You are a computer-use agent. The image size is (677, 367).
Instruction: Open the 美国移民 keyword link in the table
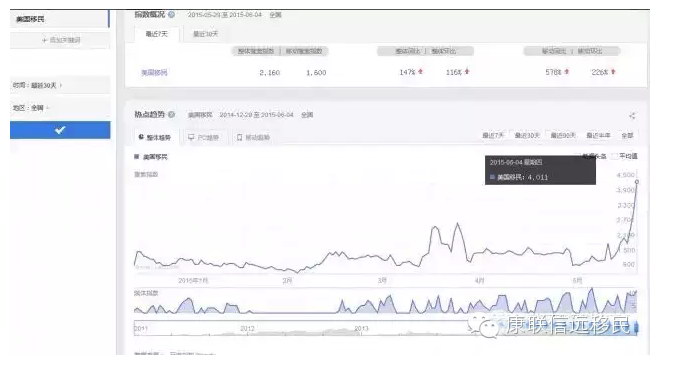154,73
